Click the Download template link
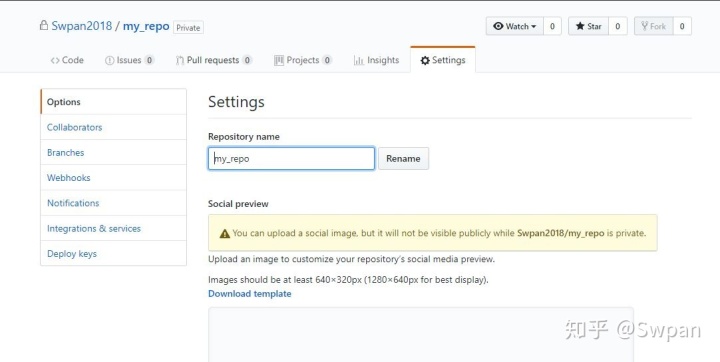The image size is (720, 362). coord(249,294)
